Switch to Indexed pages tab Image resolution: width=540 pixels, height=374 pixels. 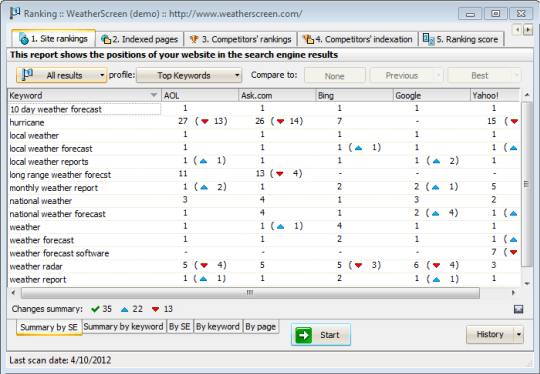coord(139,39)
